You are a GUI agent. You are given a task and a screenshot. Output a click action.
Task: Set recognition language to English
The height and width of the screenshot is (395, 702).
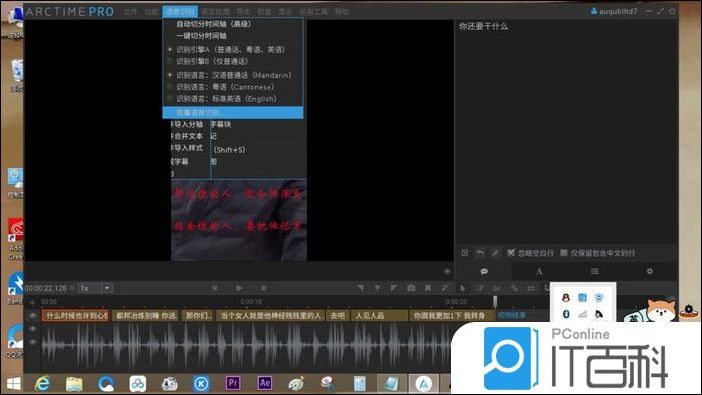click(233, 99)
